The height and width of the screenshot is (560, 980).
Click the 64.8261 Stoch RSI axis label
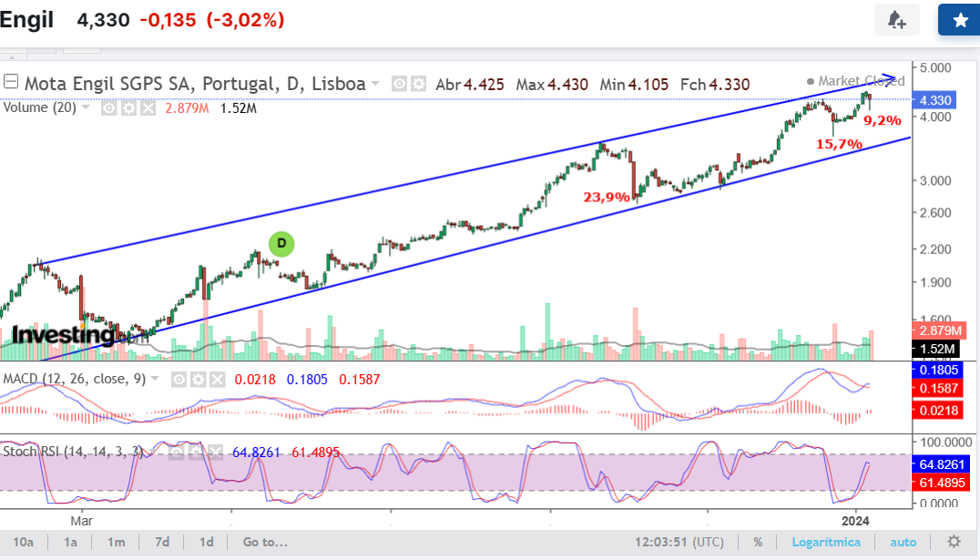pyautogui.click(x=942, y=464)
